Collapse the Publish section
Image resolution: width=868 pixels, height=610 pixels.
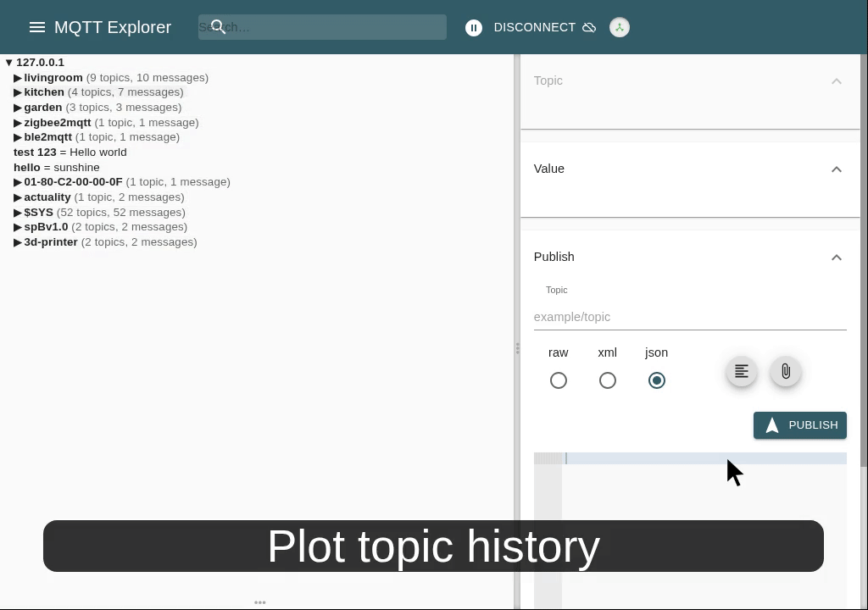[837, 257]
